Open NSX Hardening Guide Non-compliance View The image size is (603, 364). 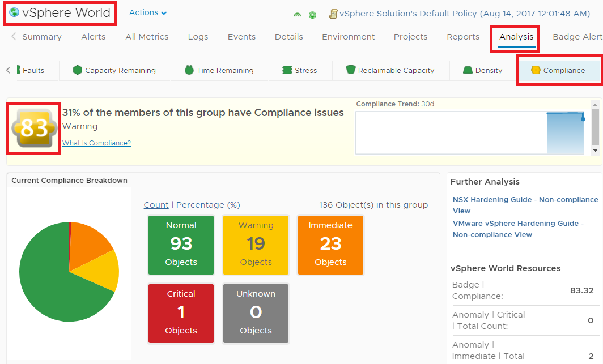(x=525, y=205)
